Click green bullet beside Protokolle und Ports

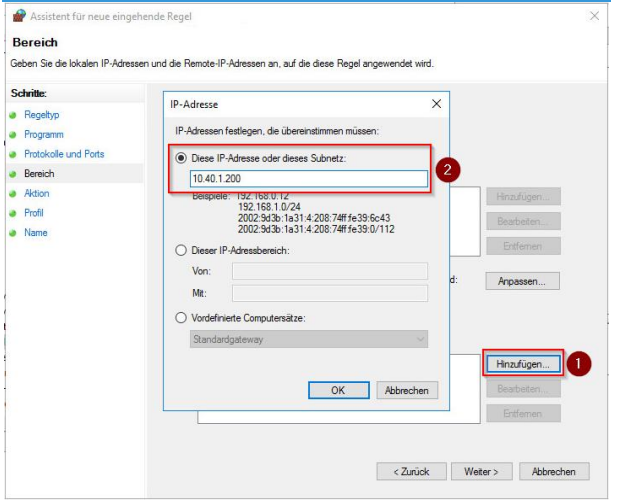pyautogui.click(x=14, y=154)
